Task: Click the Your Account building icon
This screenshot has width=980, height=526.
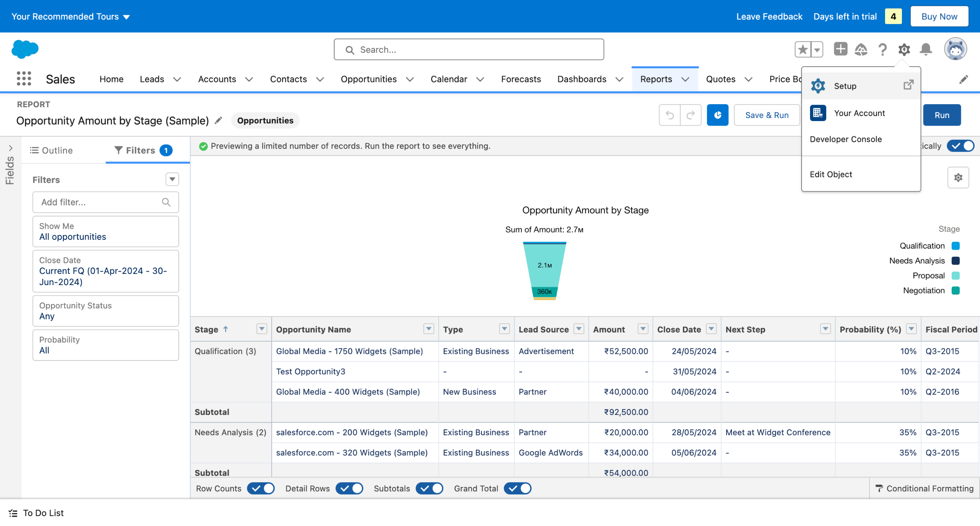Action: point(818,113)
